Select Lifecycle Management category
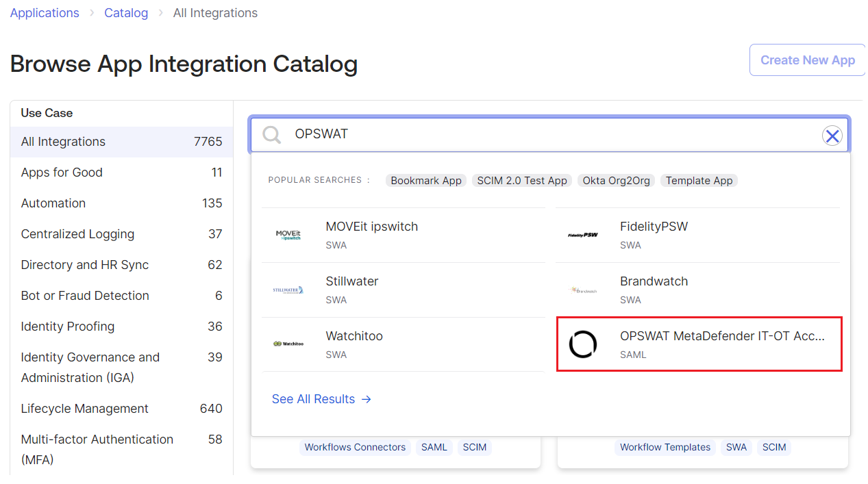Screen dimensions: 868x484 121,409
